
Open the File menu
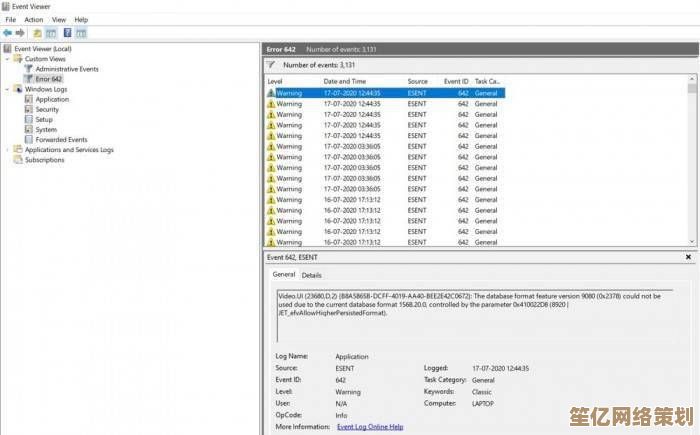click(x=10, y=20)
